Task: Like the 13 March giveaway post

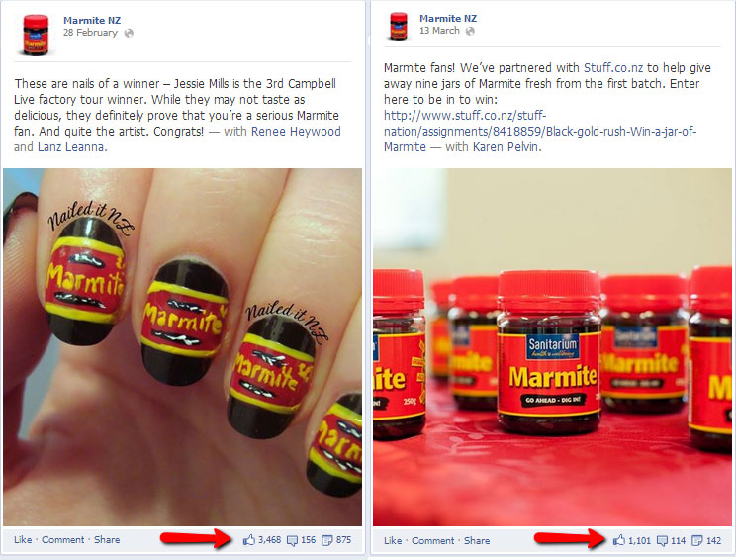Action: coord(393,541)
